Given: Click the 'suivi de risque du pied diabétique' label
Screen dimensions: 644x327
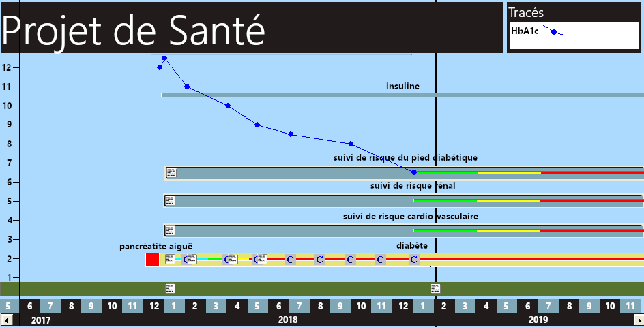Looking at the screenshot, I should pos(405,158).
